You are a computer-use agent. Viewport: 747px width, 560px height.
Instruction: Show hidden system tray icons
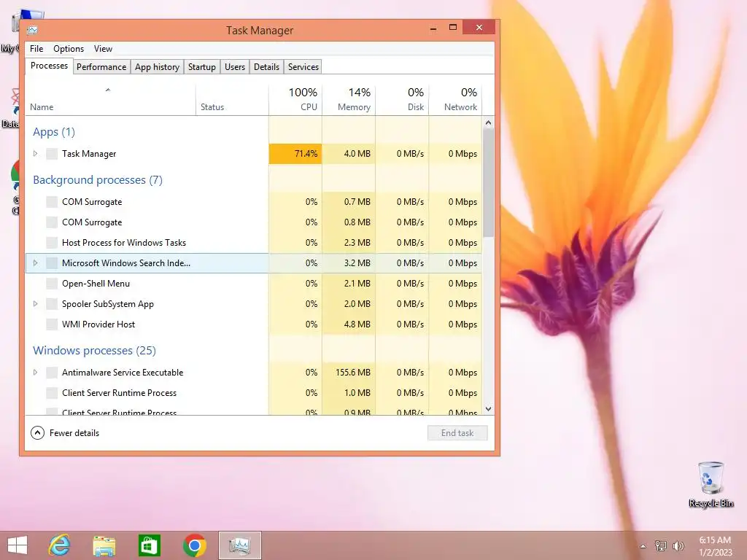tap(643, 546)
